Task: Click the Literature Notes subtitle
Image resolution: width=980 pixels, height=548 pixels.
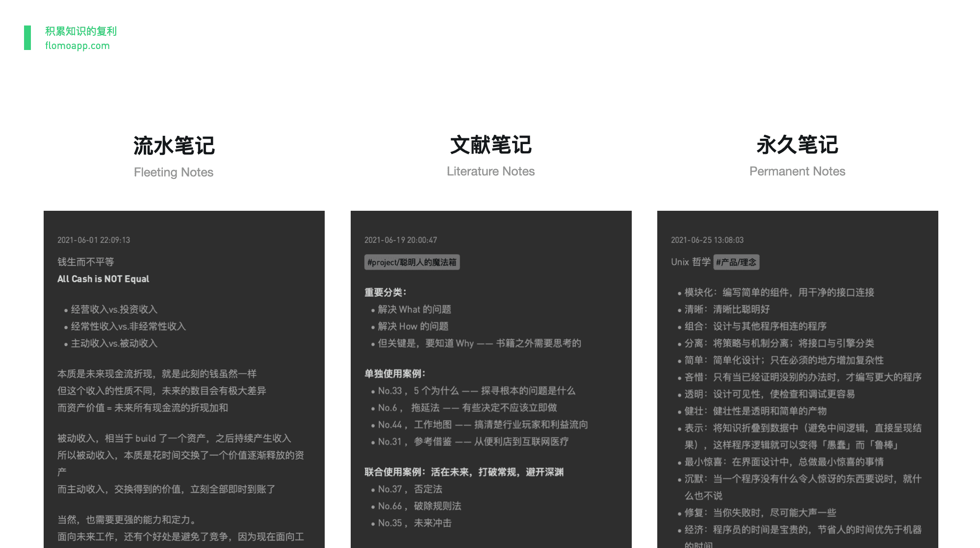Action: tap(490, 171)
